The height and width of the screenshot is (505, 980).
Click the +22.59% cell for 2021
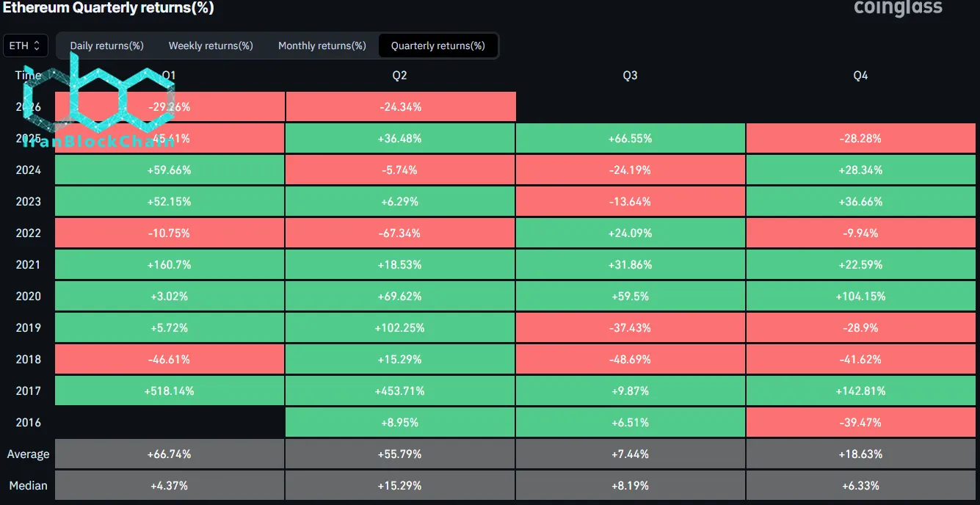(861, 264)
